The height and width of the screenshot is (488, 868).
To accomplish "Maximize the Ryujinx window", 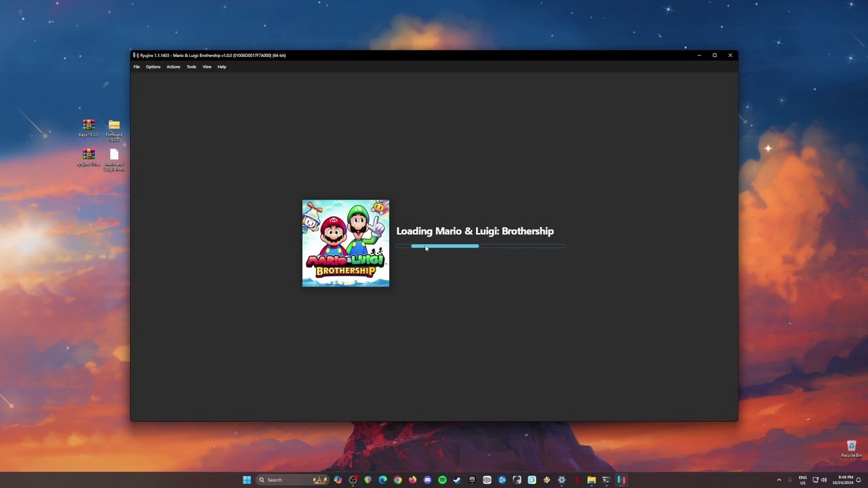I will click(x=715, y=56).
